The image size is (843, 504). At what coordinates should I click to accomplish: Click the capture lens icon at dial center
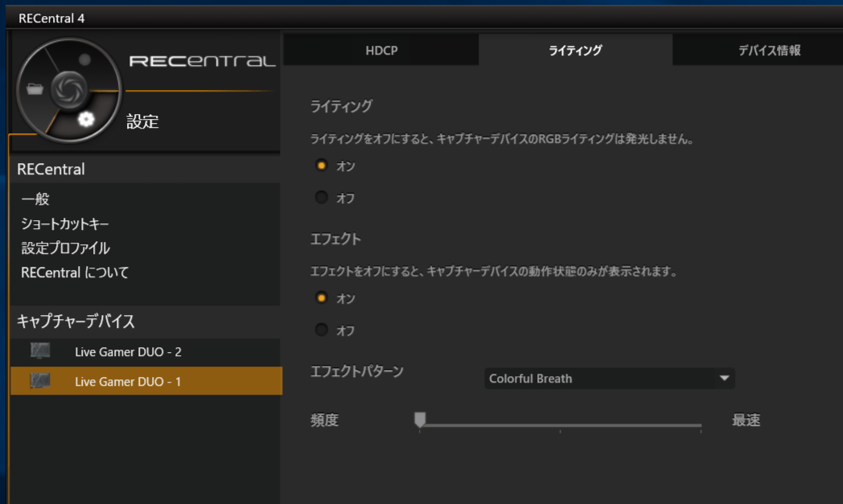click(69, 88)
